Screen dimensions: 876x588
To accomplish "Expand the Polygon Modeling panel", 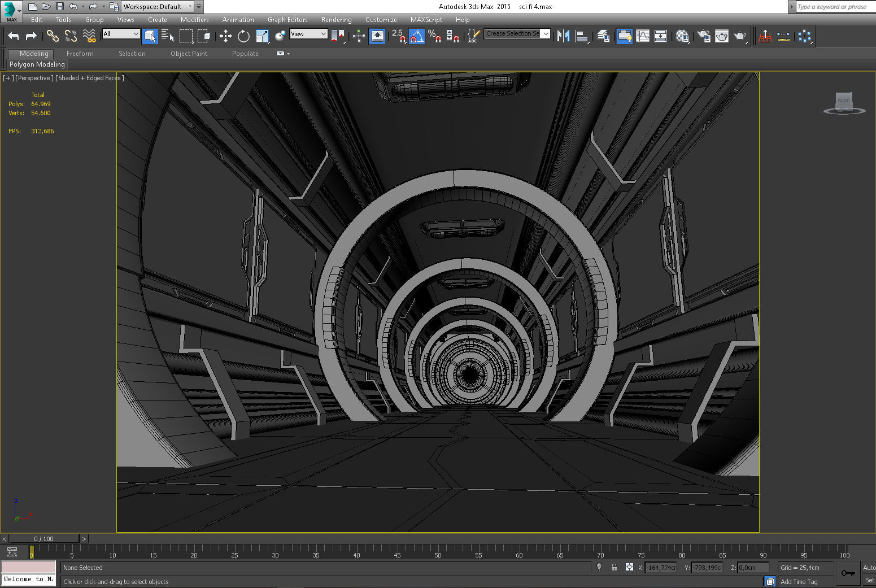I will click(37, 64).
